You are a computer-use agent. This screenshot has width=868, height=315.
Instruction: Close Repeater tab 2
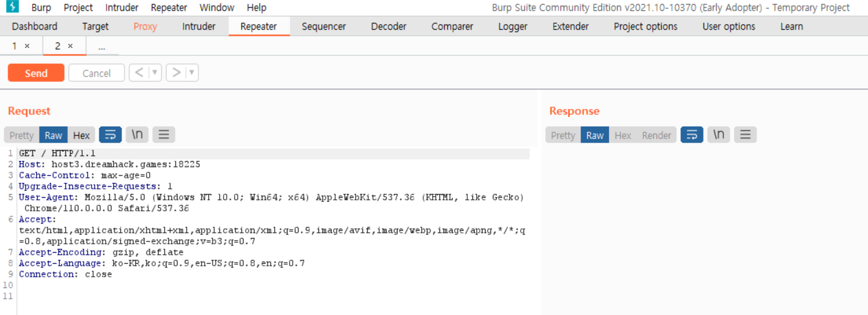tap(70, 46)
